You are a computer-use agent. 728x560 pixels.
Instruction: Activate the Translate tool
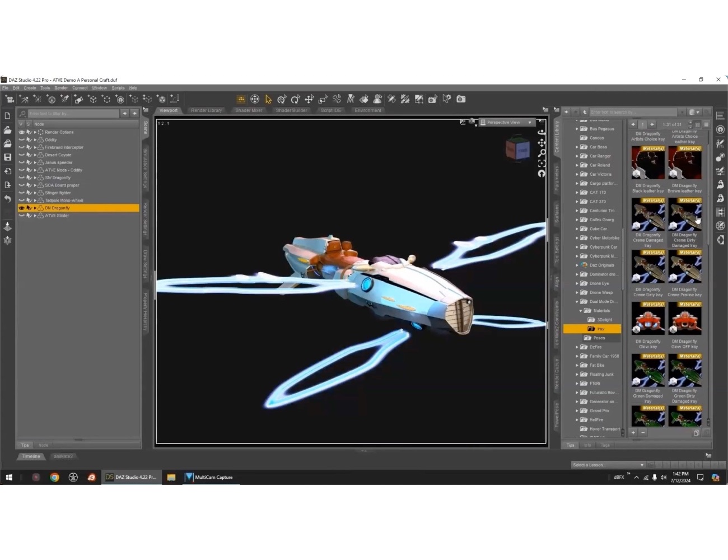tap(309, 99)
